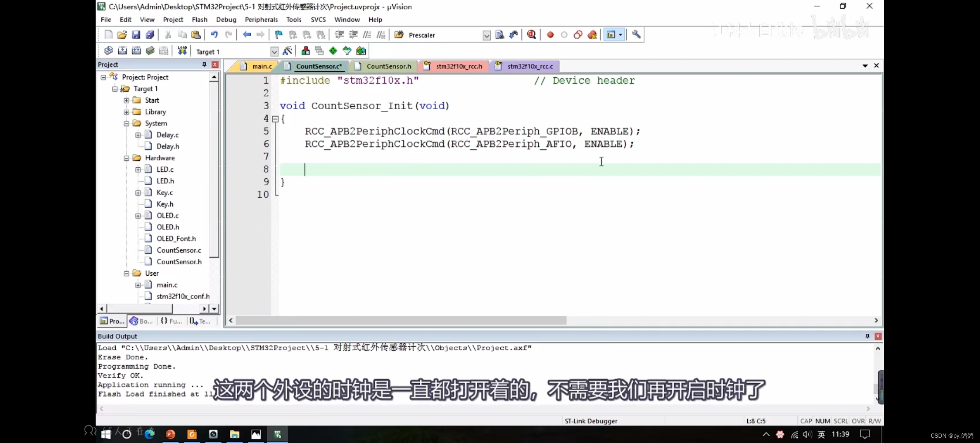Switch to the stm32f10x_rcc.c tab

pyautogui.click(x=525, y=66)
